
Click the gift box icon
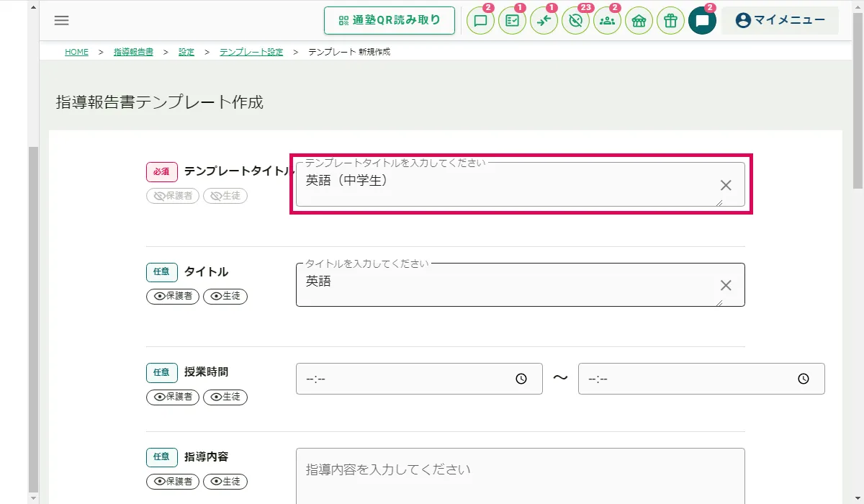tap(671, 21)
